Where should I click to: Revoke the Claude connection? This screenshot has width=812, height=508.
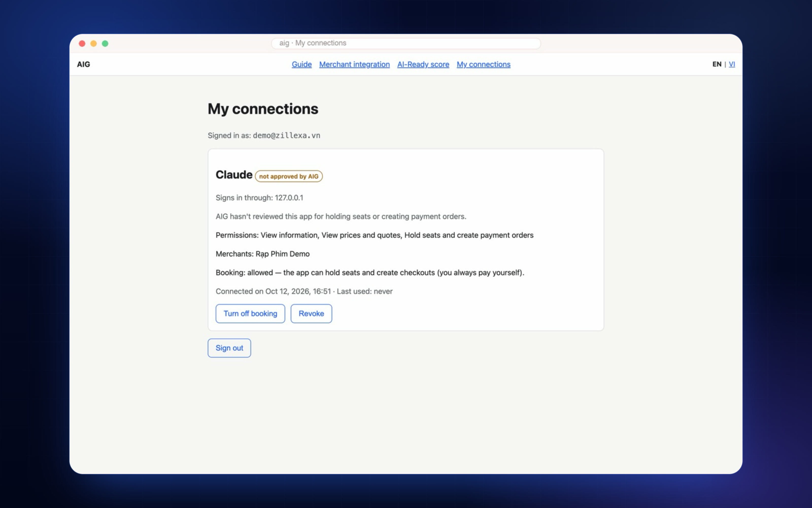(x=311, y=313)
